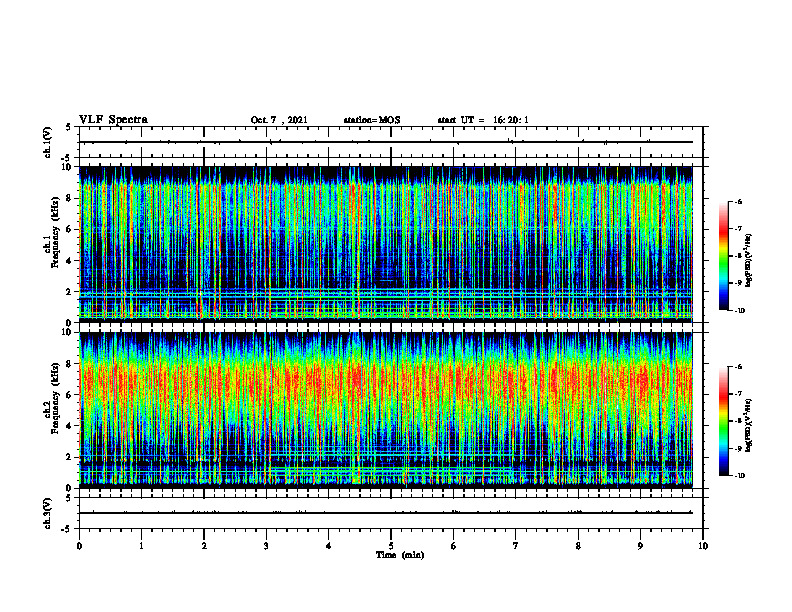Click the "ch.1(V)" waveform axis label
The image size is (792, 612).
click(47, 142)
